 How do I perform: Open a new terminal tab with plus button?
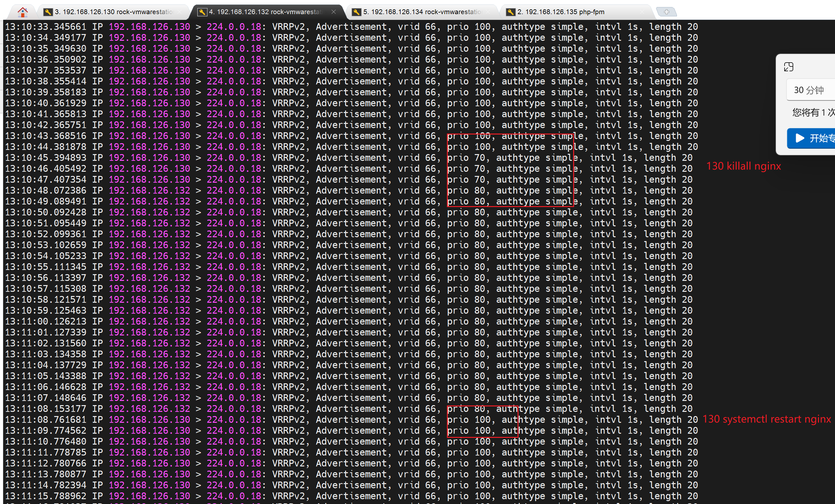coord(666,12)
